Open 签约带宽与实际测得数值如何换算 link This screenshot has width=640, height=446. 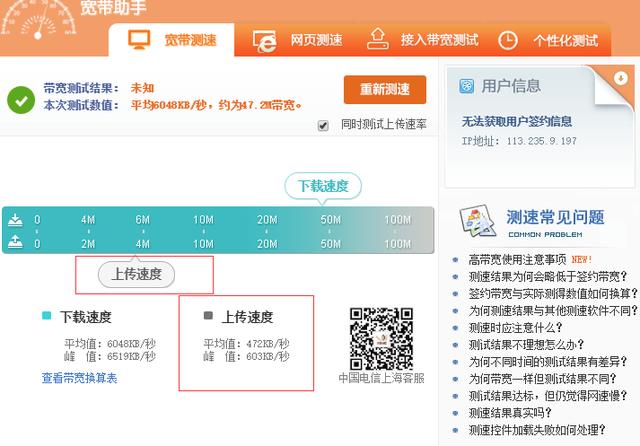553,293
